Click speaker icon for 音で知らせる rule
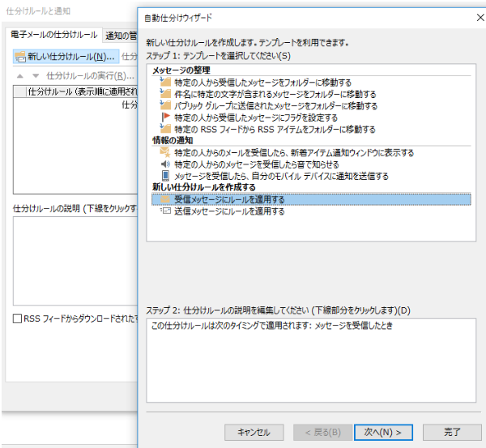This screenshot has width=486, height=448. [165, 164]
